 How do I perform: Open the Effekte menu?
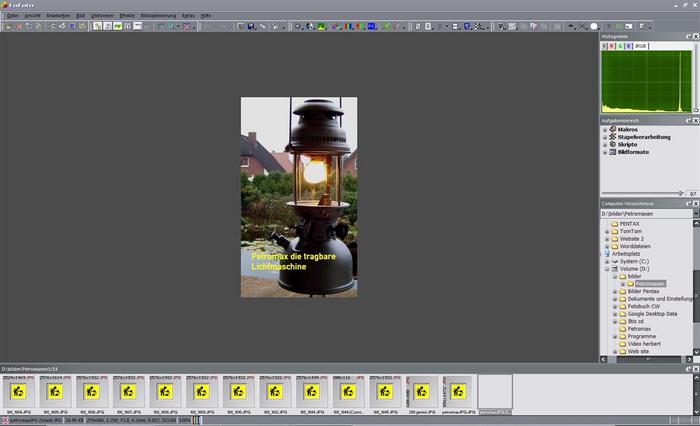(x=127, y=16)
